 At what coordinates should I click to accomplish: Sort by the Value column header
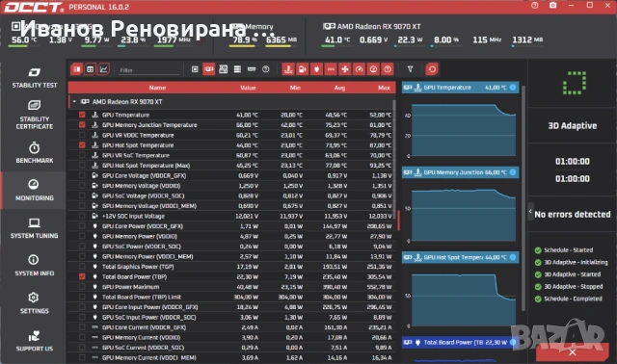pyautogui.click(x=248, y=88)
